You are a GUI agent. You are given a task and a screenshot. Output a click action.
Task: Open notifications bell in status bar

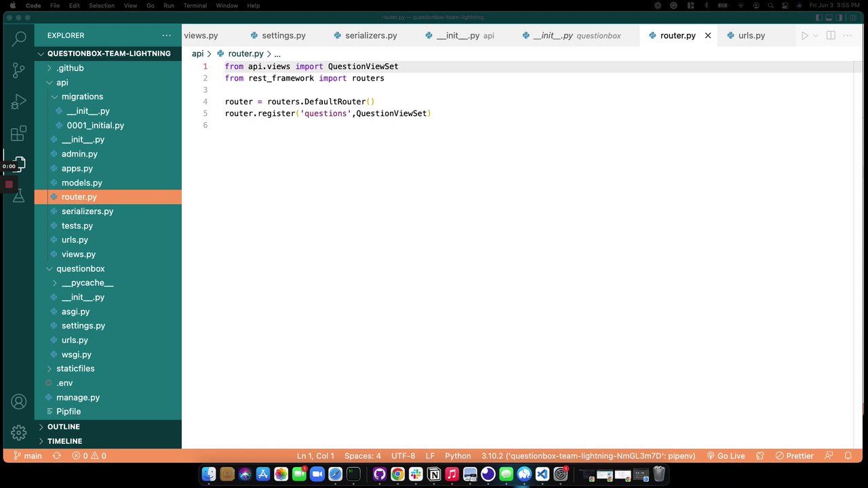click(848, 456)
